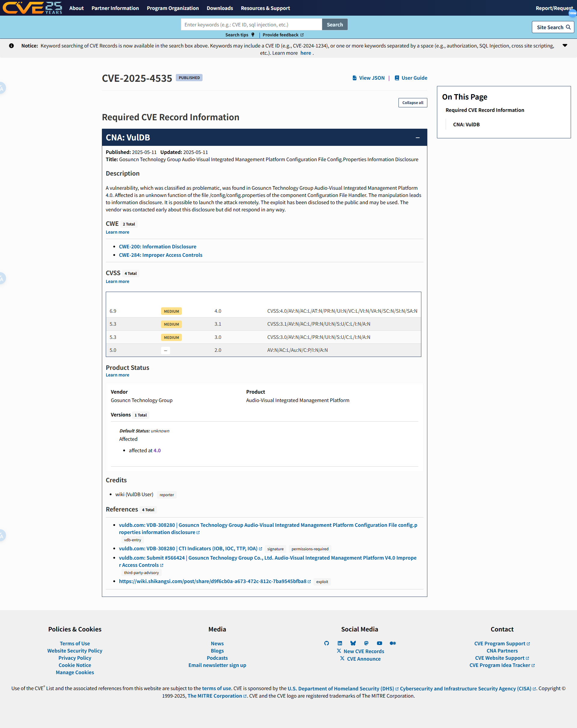Click the Collapse all button
The image size is (577, 728).
(413, 103)
